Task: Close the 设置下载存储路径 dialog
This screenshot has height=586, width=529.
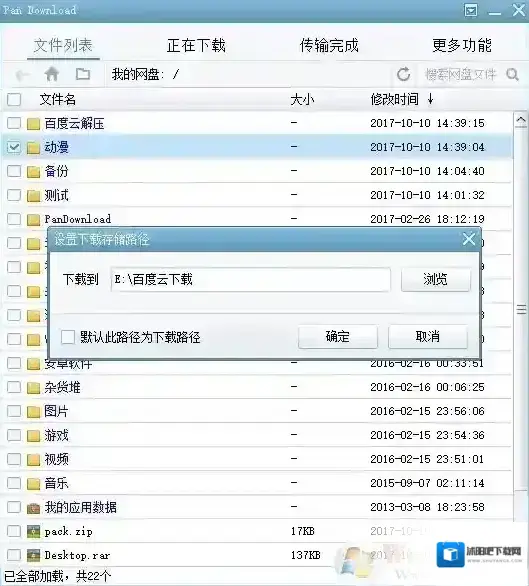Action: click(x=468, y=239)
